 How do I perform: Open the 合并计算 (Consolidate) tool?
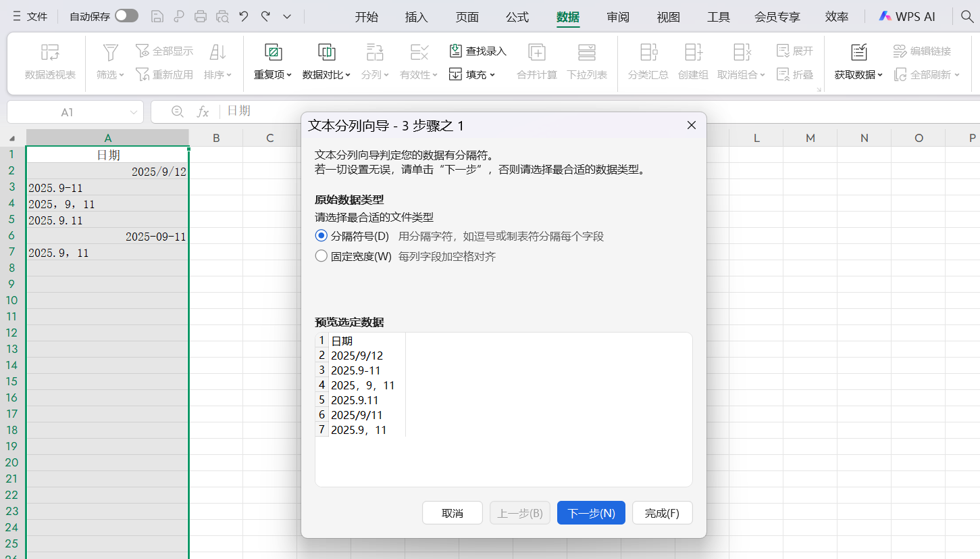pos(536,63)
